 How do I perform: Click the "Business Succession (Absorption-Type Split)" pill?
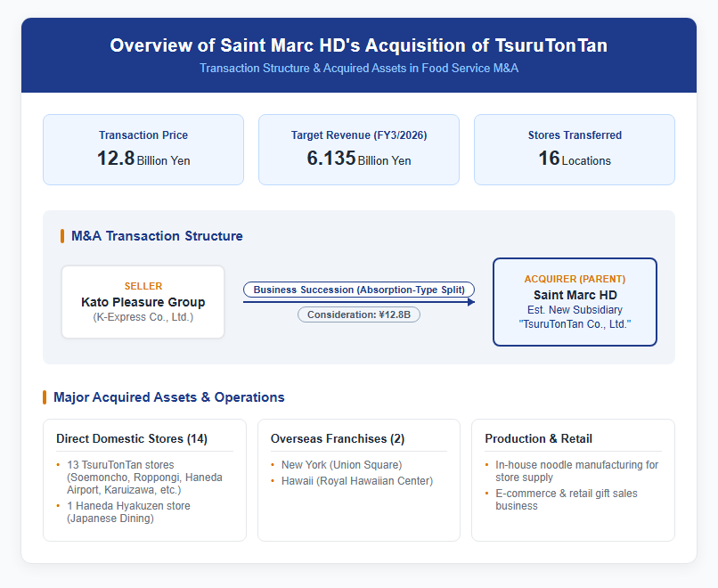pos(359,290)
